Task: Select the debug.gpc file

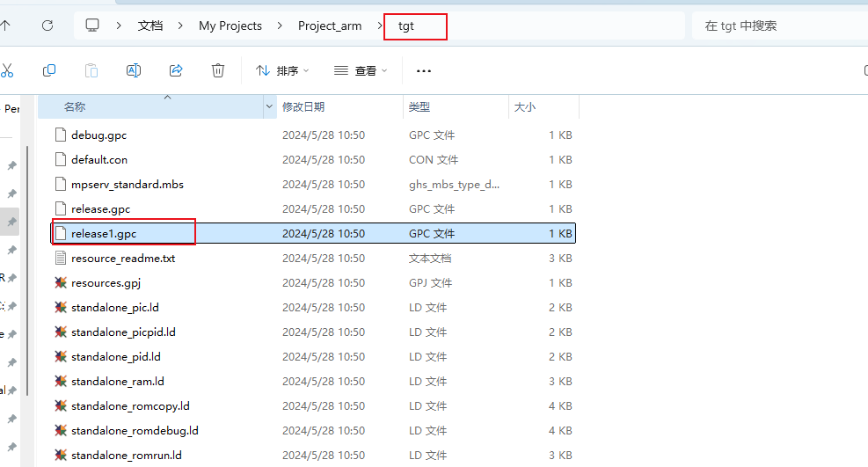Action: pyautogui.click(x=98, y=135)
